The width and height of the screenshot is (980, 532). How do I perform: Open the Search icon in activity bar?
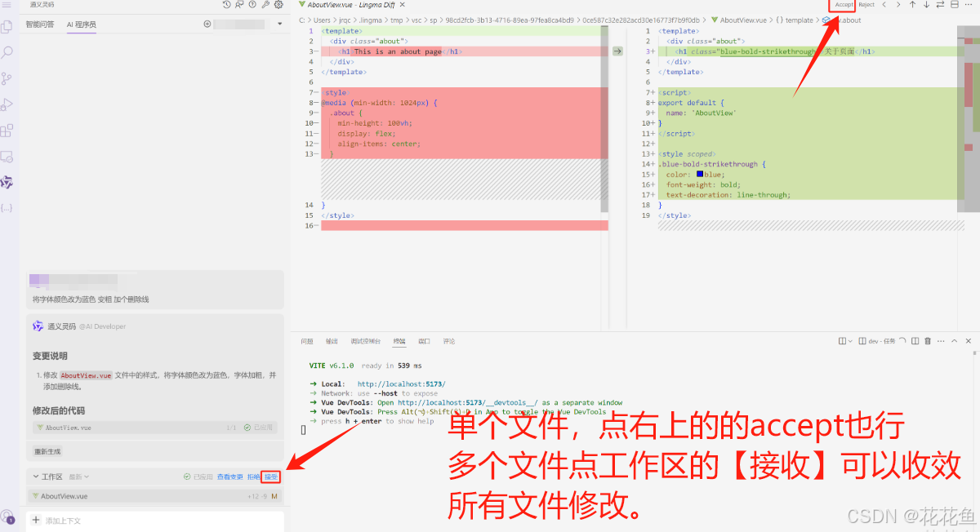tap(7, 53)
